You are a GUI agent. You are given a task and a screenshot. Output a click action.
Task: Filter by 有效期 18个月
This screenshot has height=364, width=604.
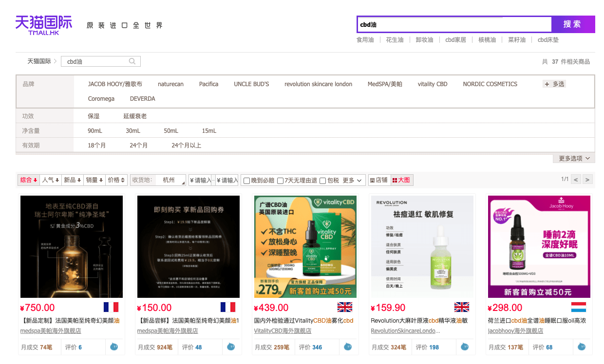click(x=96, y=146)
